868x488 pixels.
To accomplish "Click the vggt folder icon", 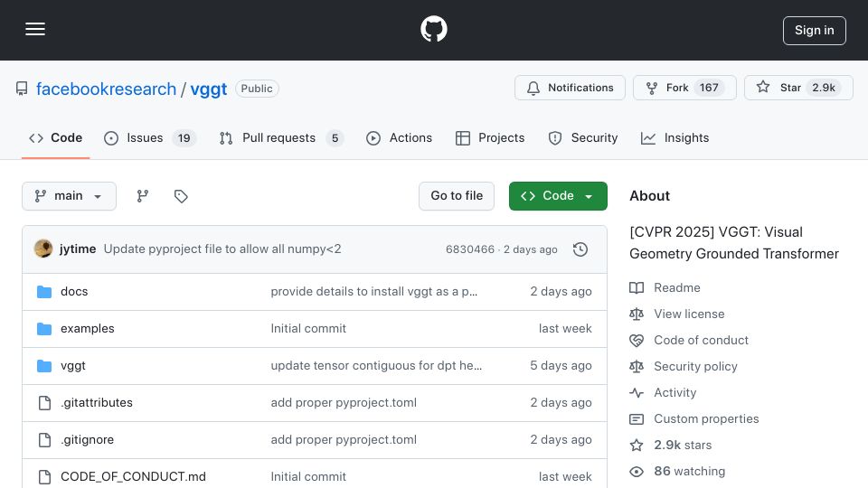I will (x=44, y=366).
